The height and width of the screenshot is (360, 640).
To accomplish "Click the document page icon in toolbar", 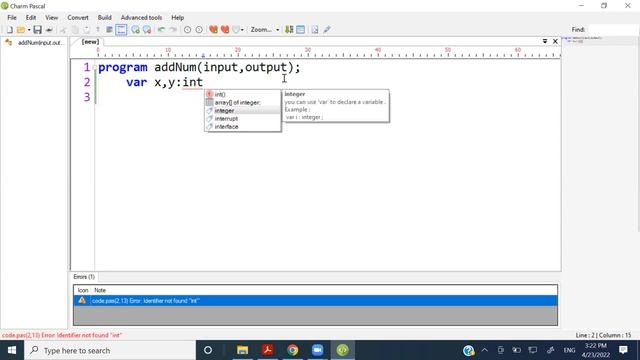I will [315, 30].
